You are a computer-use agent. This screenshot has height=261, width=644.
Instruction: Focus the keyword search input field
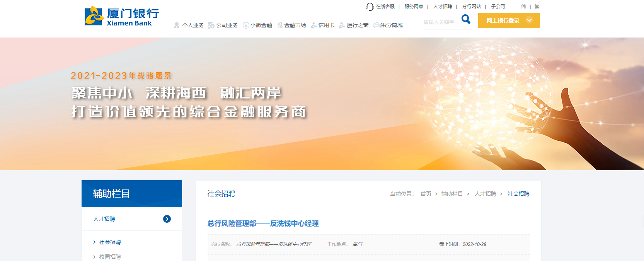point(442,22)
